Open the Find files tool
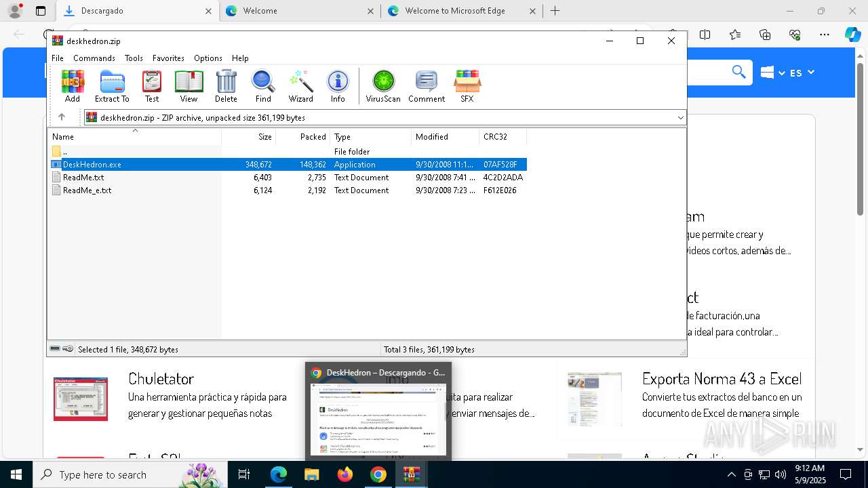 (263, 86)
